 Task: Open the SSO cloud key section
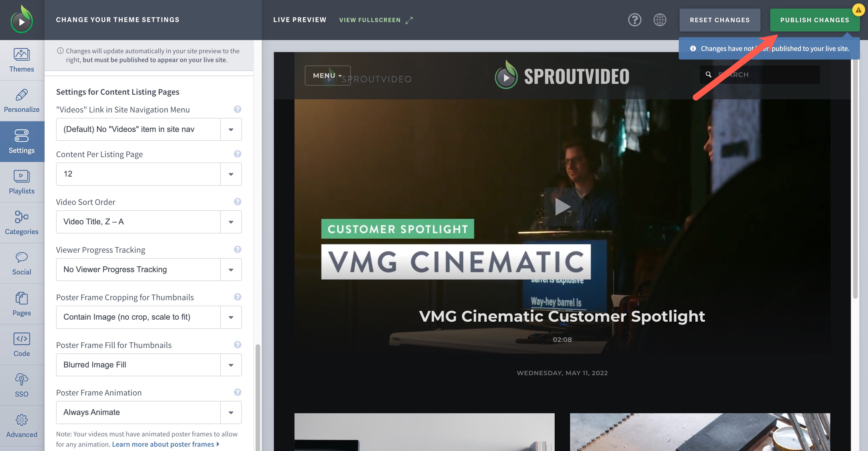click(x=21, y=385)
